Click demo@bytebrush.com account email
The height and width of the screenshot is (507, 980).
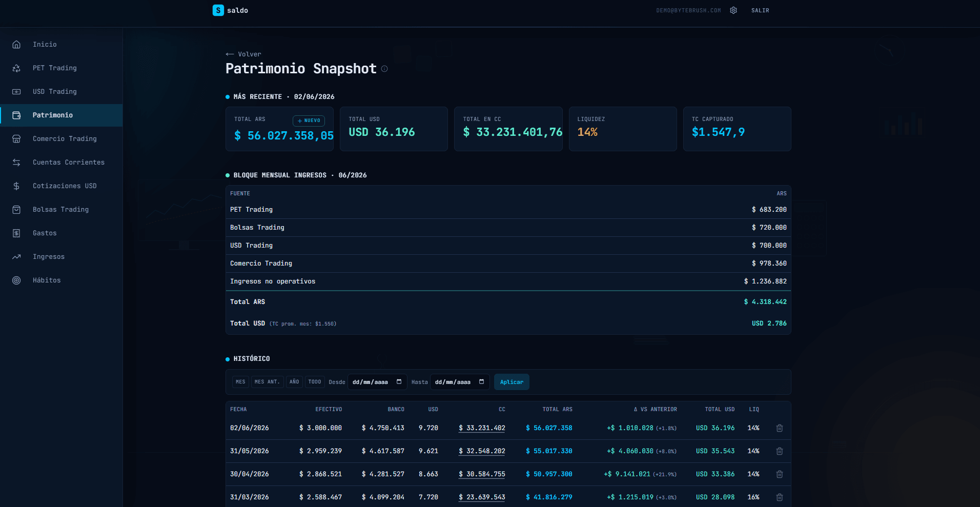[688, 11]
